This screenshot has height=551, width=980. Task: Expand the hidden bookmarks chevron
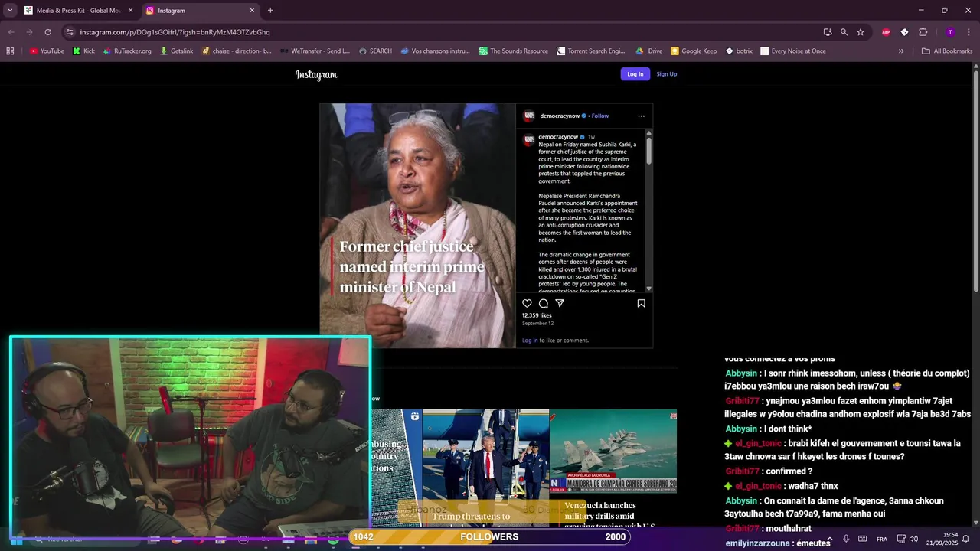(x=901, y=51)
